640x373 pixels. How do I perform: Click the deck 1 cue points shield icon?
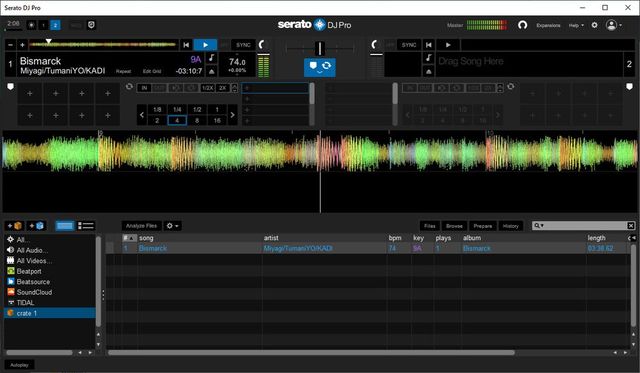click(x=10, y=87)
